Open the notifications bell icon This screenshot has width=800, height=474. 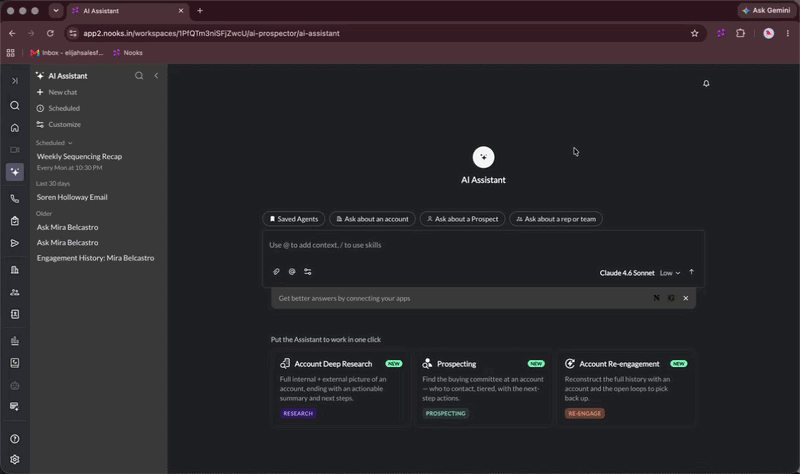(706, 83)
